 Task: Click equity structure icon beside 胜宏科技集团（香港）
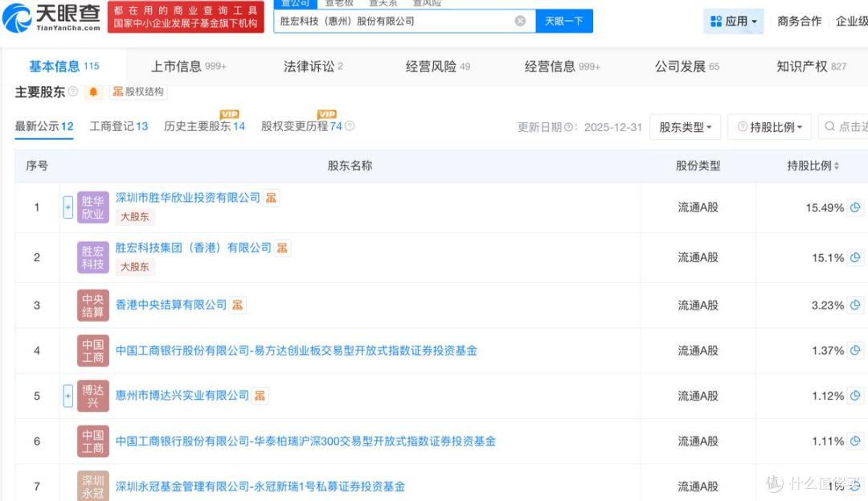click(282, 248)
